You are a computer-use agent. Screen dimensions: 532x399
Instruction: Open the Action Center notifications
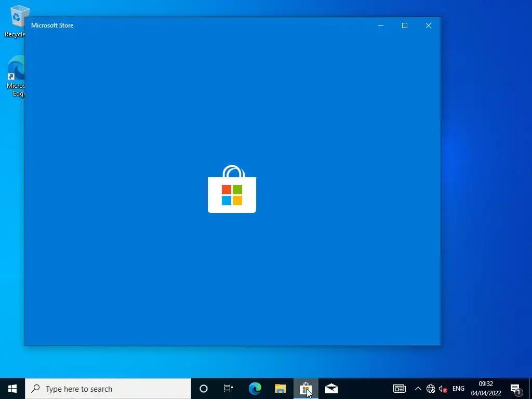pyautogui.click(x=516, y=389)
